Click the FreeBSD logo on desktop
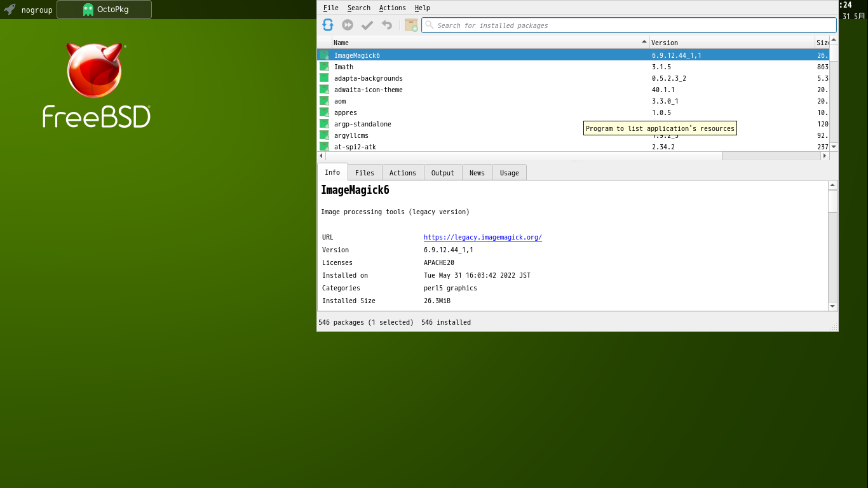The width and height of the screenshot is (868, 488). pyautogui.click(x=96, y=85)
